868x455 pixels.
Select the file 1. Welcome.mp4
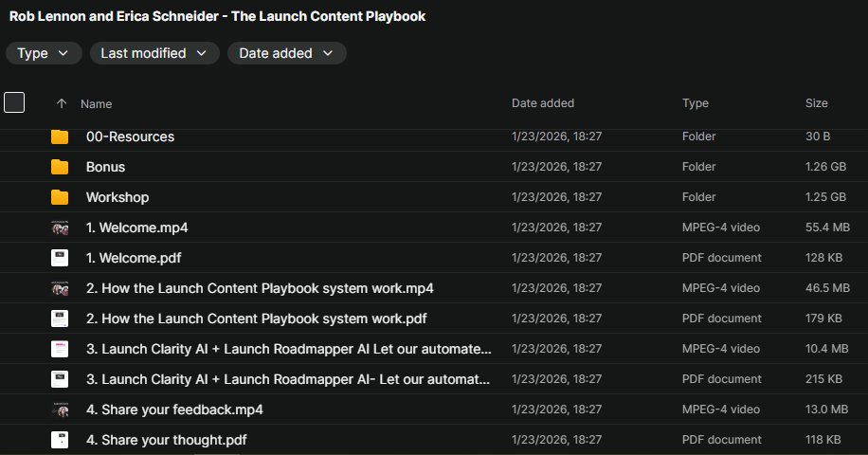click(x=137, y=228)
